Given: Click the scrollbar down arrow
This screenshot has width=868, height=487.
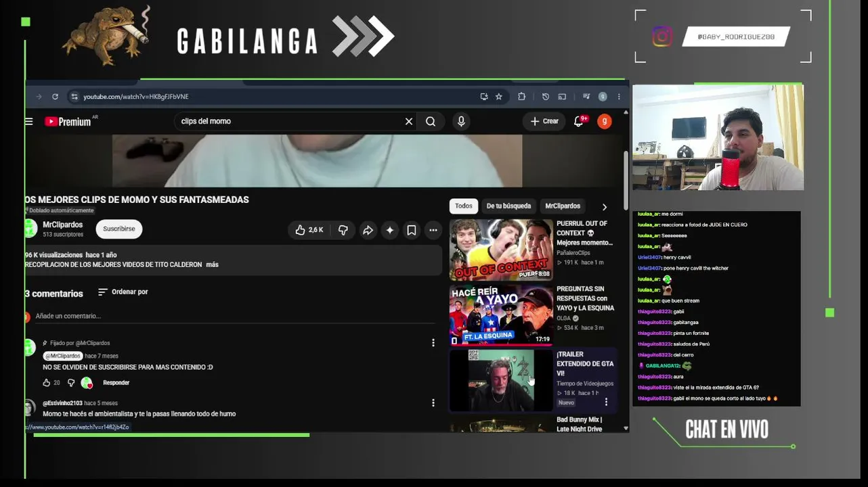Looking at the screenshot, I should coord(626,427).
